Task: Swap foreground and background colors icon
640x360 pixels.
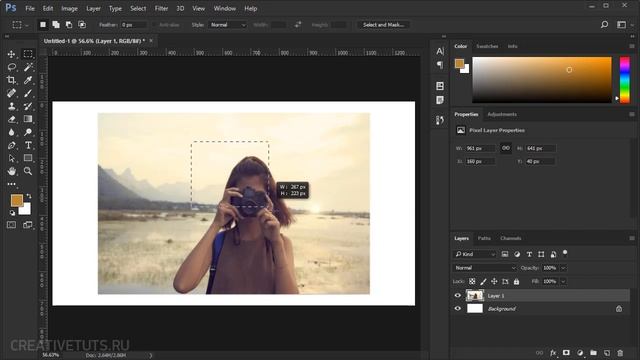Action: pyautogui.click(x=29, y=196)
